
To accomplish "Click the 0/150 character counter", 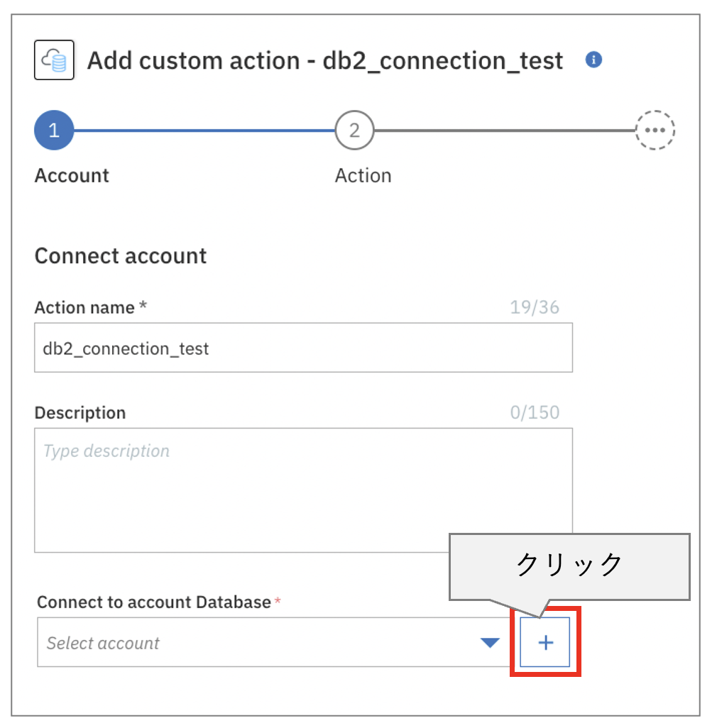I will tap(535, 413).
